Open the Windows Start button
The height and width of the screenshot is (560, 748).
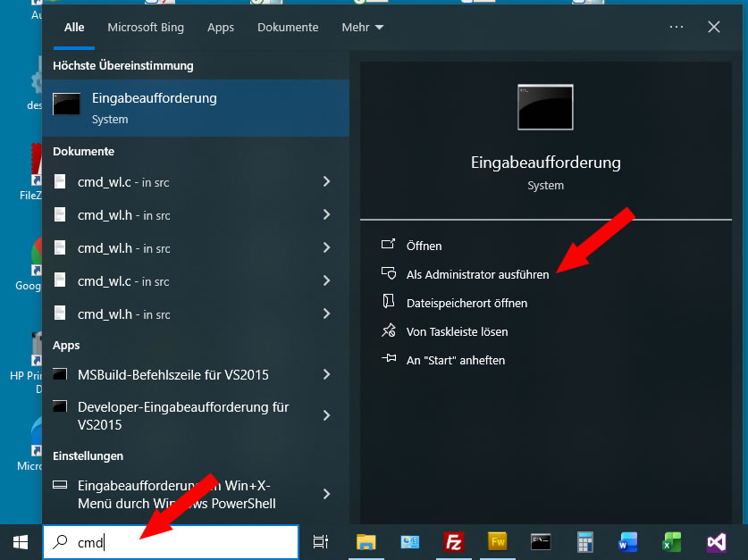(20, 541)
